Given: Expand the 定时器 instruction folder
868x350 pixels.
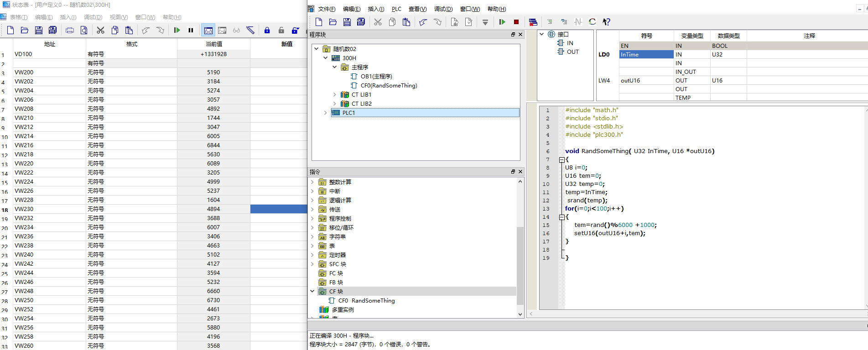Looking at the screenshot, I should [x=312, y=255].
